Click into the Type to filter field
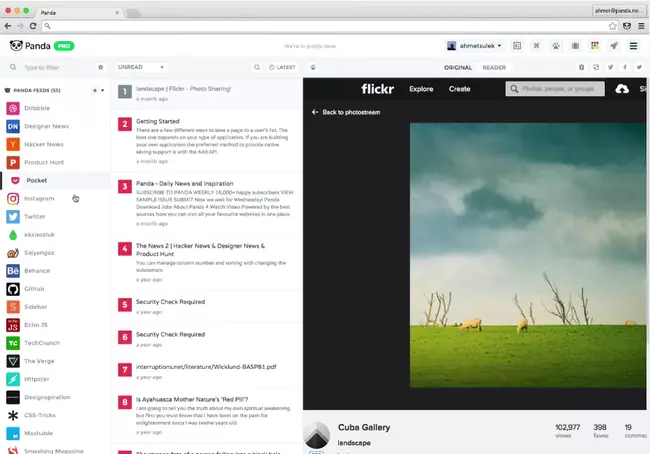This screenshot has height=454, width=650. 54,67
